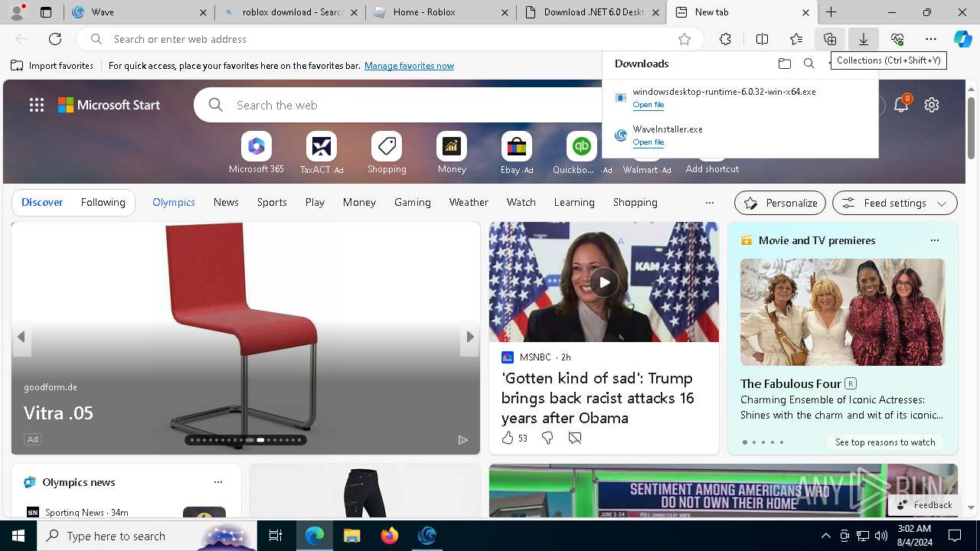Toggle the Downloads toolbar button
This screenshot has width=980, height=551.
click(864, 39)
